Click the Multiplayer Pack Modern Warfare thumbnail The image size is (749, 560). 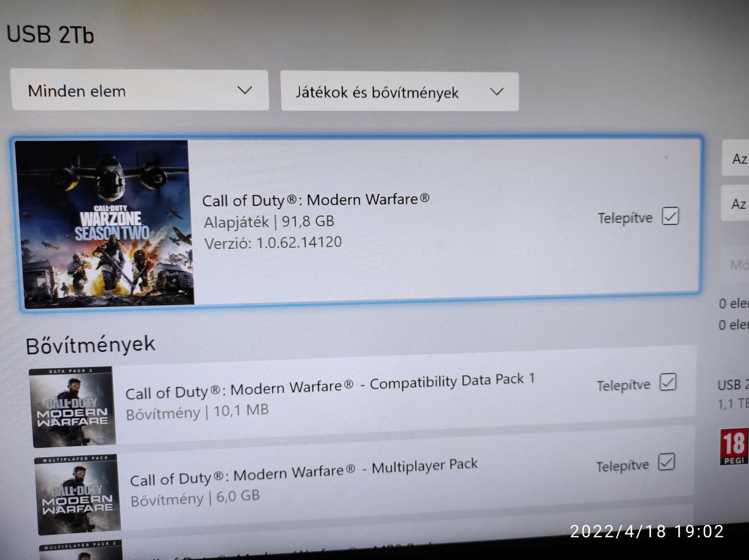pos(78,495)
